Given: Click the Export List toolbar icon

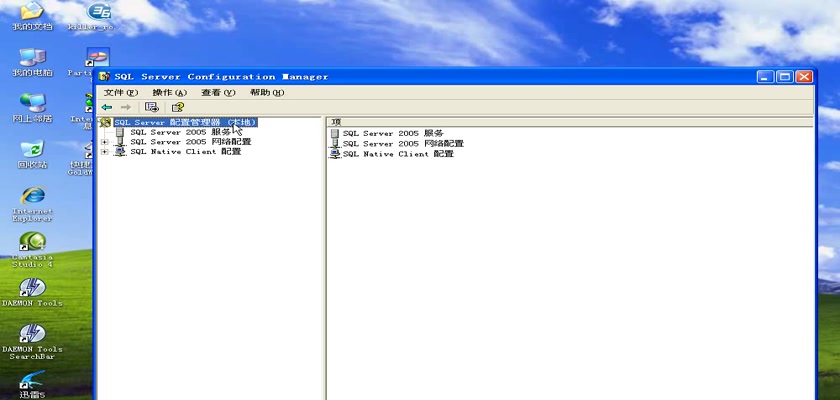Looking at the screenshot, I should (x=152, y=107).
